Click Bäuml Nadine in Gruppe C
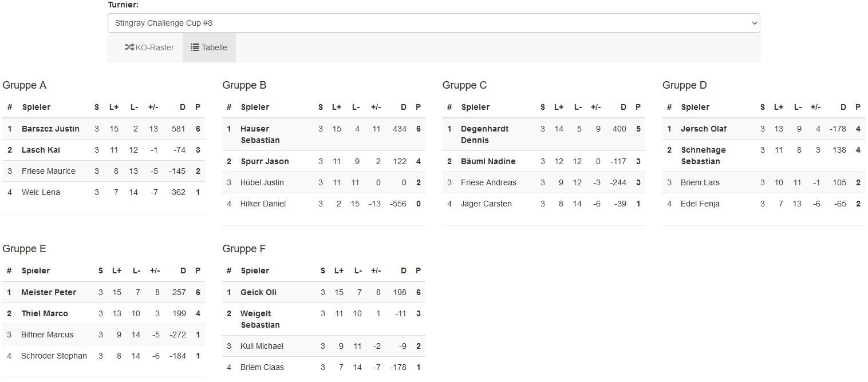This screenshot has height=382, width=868. [488, 161]
